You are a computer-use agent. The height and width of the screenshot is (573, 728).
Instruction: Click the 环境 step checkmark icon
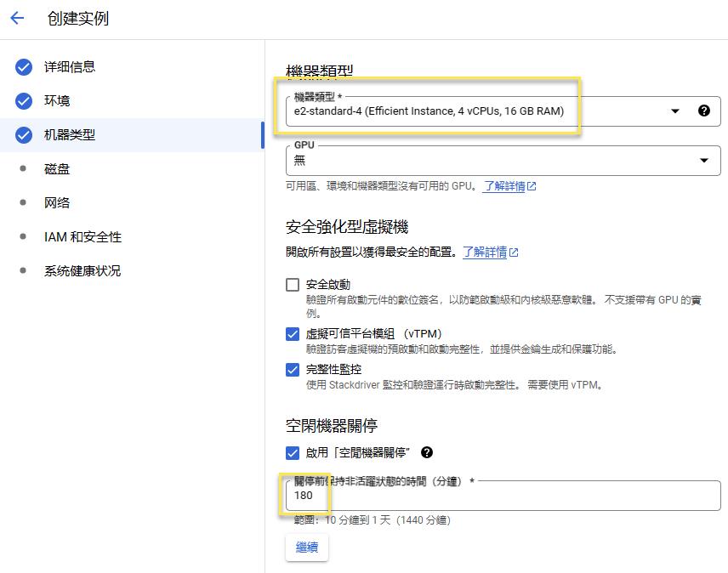click(x=24, y=101)
